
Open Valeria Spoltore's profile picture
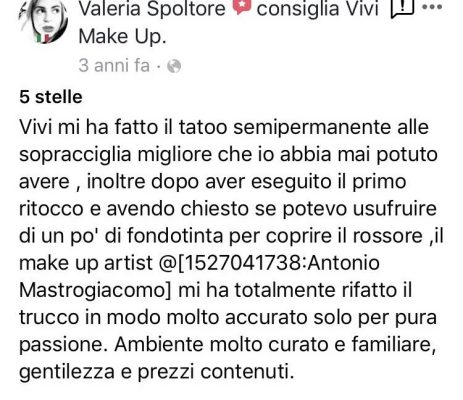click(x=44, y=21)
